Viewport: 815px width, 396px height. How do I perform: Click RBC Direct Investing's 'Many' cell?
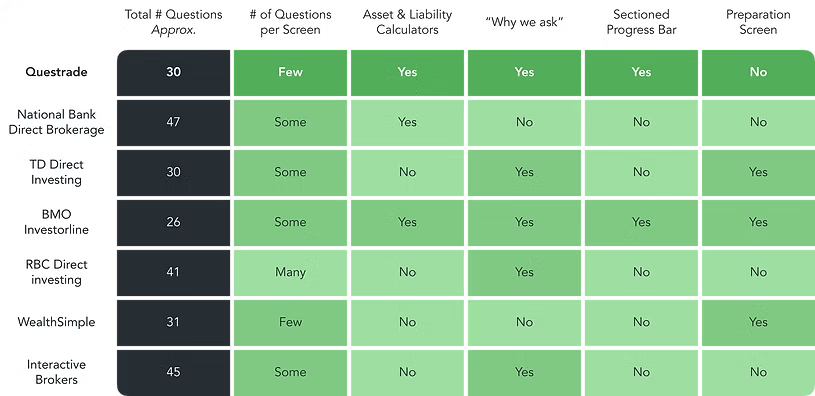pos(290,272)
